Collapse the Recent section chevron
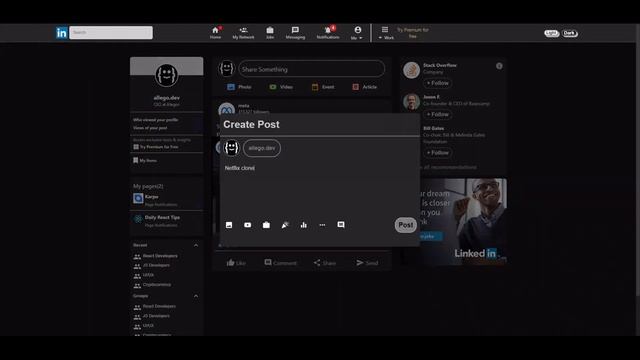This screenshot has height=360, width=640. (196, 245)
